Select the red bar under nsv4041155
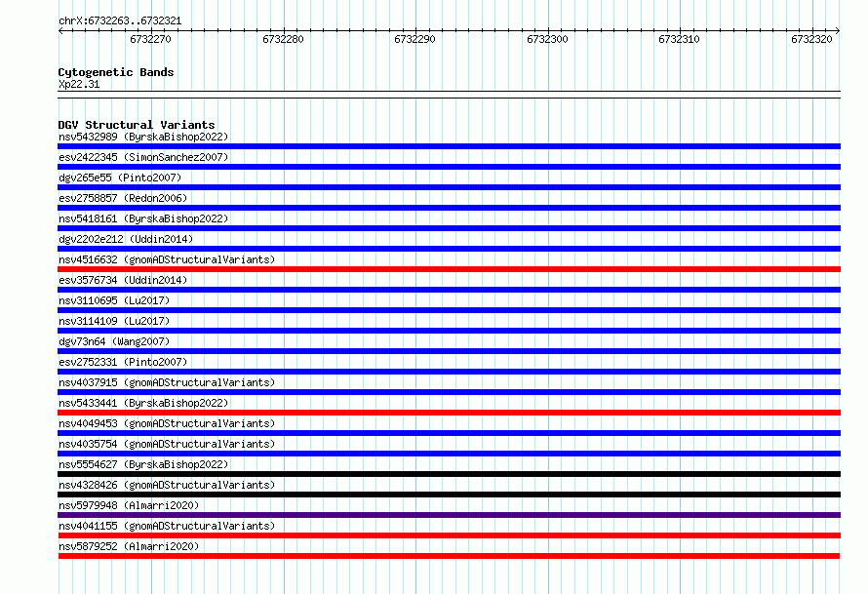 (449, 535)
